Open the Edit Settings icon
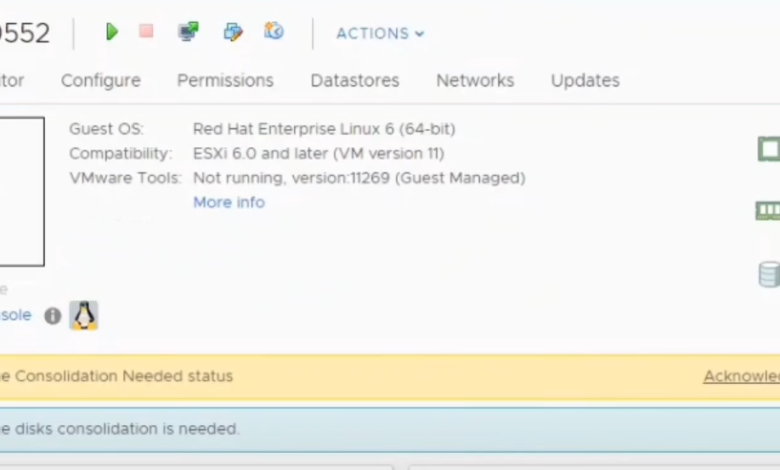The height and width of the screenshot is (470, 780). click(233, 32)
